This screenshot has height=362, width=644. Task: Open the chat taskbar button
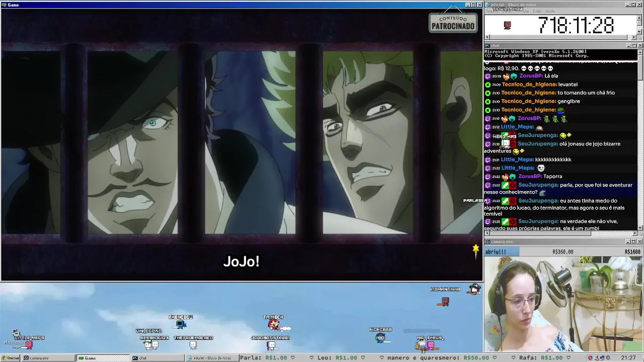(157, 358)
